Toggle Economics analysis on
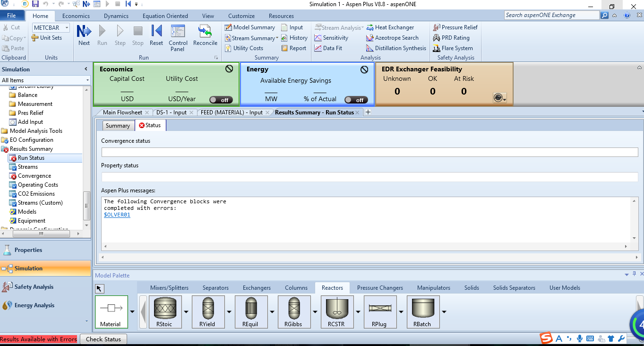 pos(221,100)
